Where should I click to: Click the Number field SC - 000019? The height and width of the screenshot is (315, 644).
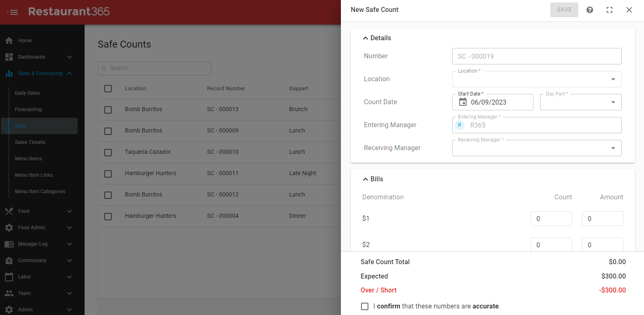tap(537, 56)
